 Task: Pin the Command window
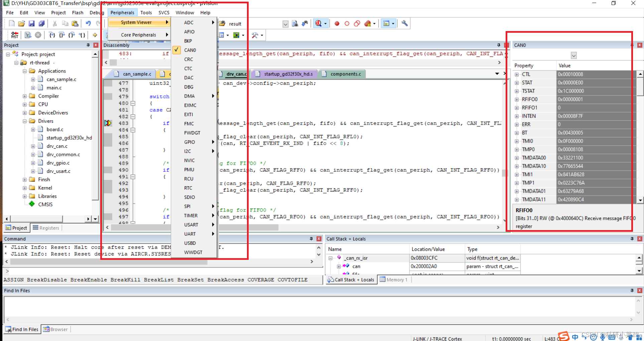click(x=311, y=239)
